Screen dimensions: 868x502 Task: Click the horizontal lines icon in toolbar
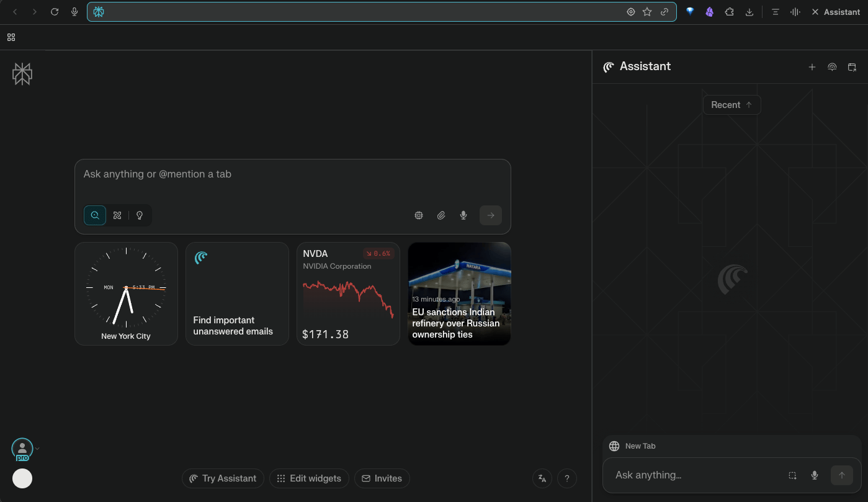pyautogui.click(x=776, y=12)
